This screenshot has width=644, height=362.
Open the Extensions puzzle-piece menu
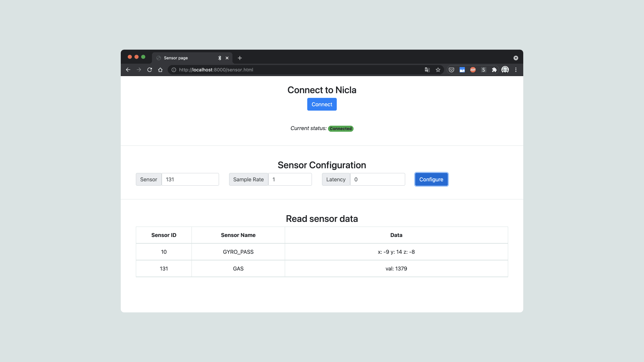coord(494,70)
